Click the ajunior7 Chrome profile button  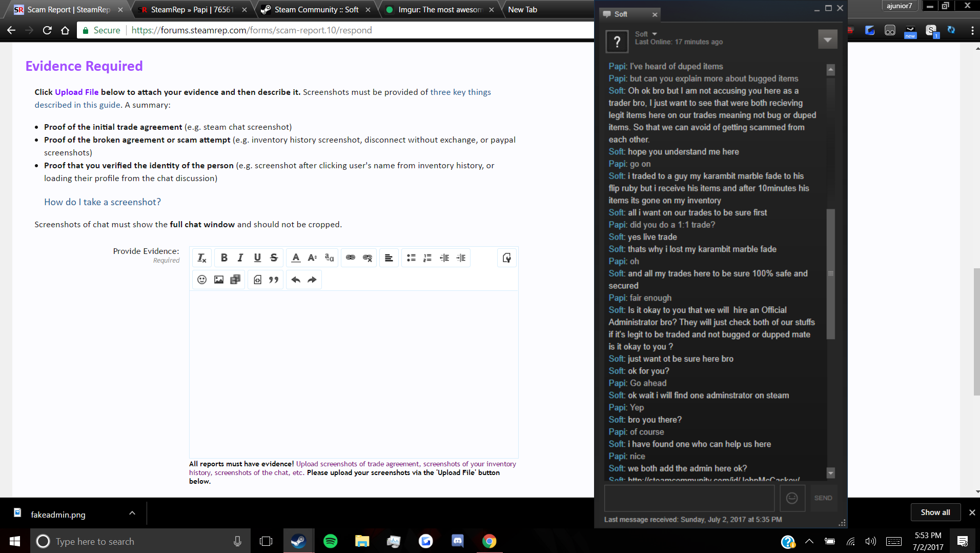[899, 6]
